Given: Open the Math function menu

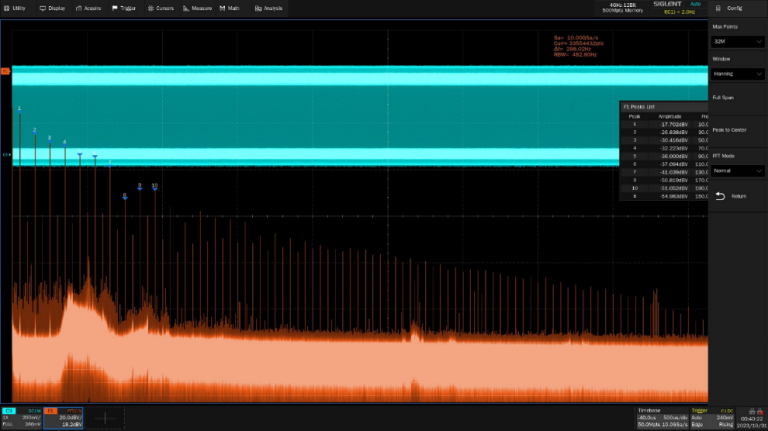Looking at the screenshot, I should click(x=229, y=7).
